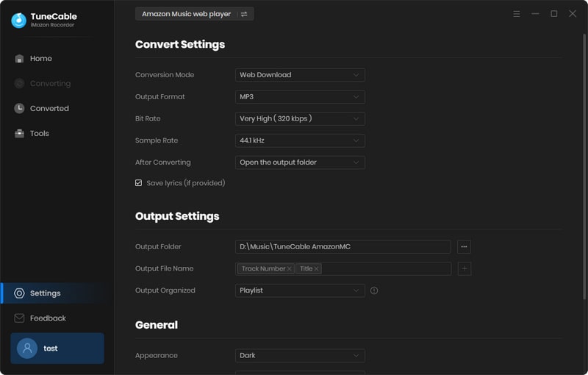Open the Output Format dropdown
The height and width of the screenshot is (375, 588).
coord(300,97)
